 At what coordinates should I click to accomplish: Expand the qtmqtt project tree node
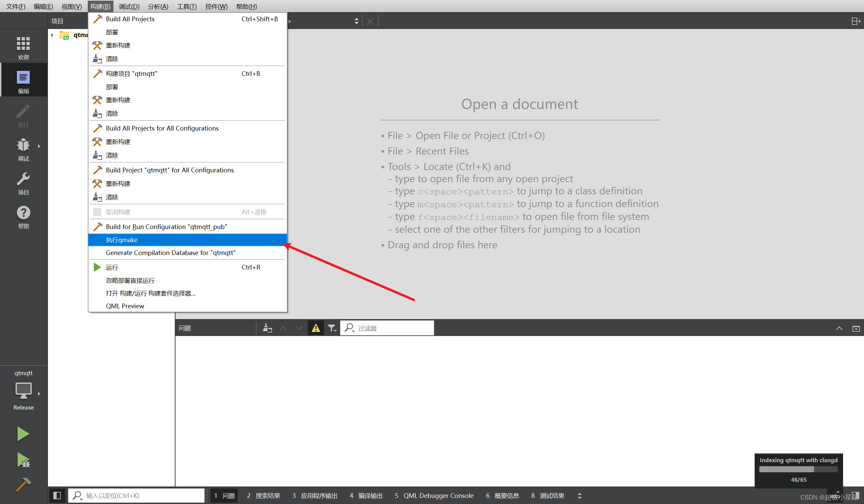click(x=52, y=35)
